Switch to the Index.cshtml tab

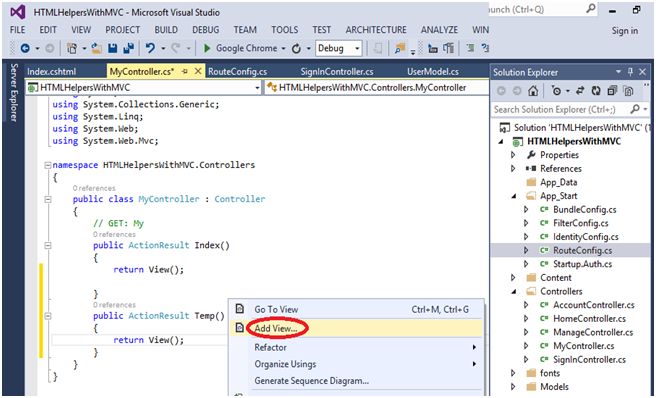(51, 72)
